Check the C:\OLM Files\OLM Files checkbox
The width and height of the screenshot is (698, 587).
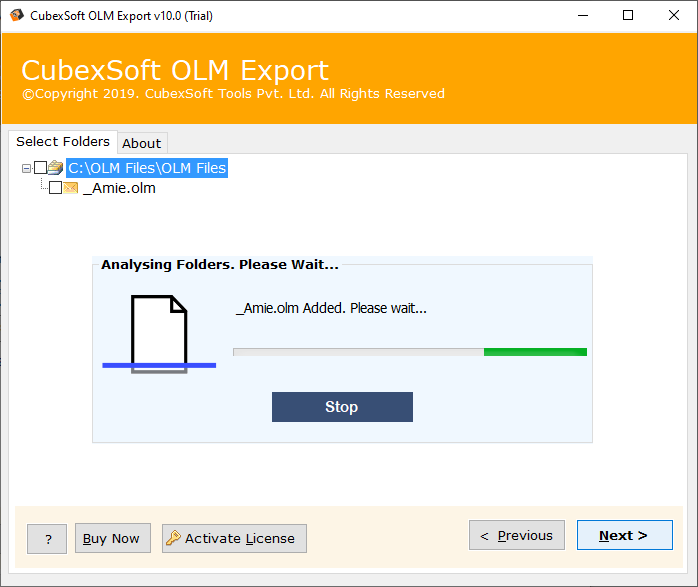(40, 168)
